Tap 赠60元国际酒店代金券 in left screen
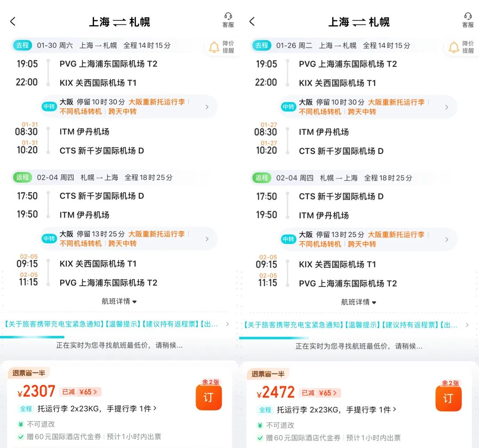The height and width of the screenshot is (448, 479). 63,437
